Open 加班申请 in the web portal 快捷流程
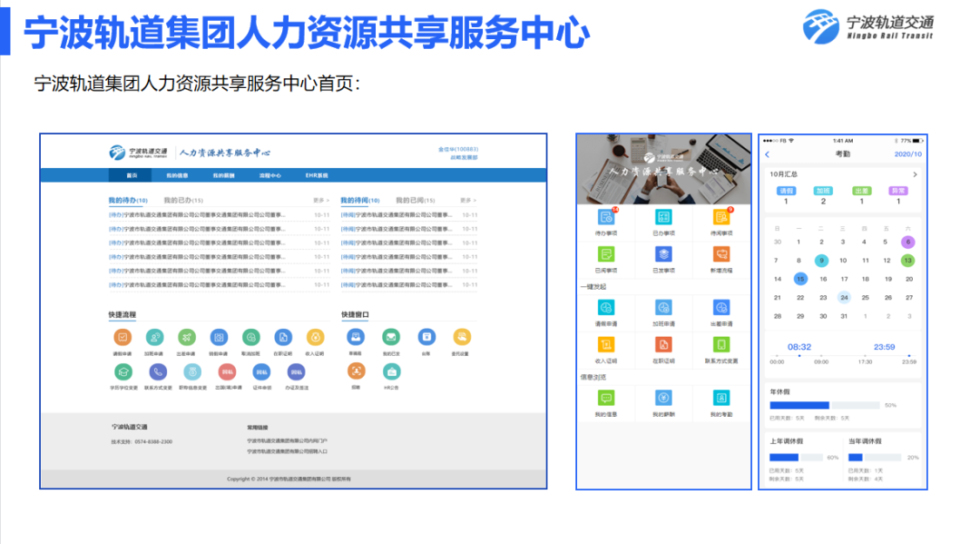 154,338
